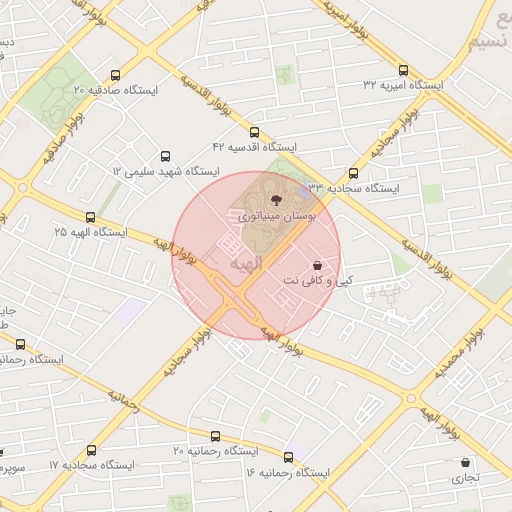Click the ایستگاه اقدسیه ۴۲ bus stop icon
This screenshot has height=512, width=512.
point(254,132)
